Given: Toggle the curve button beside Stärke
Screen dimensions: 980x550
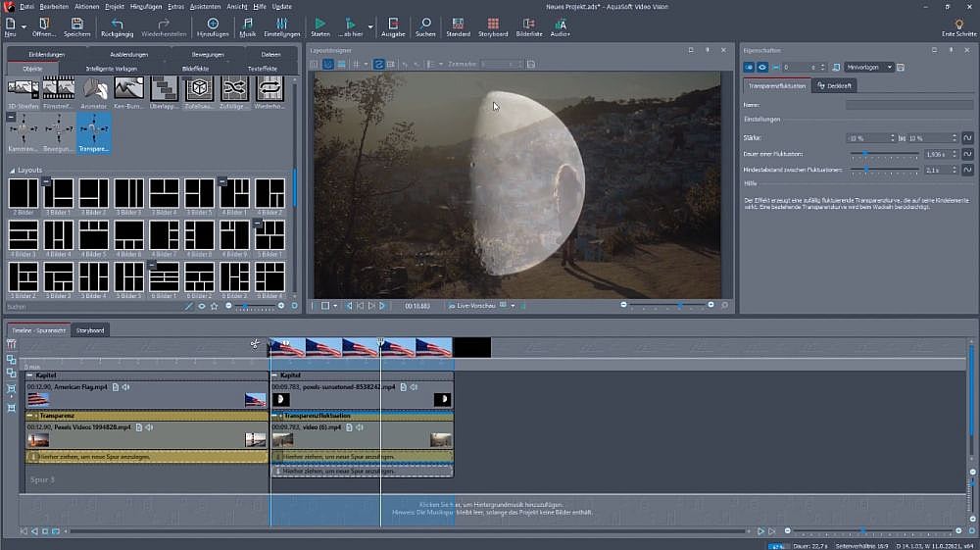Looking at the screenshot, I should point(966,138).
